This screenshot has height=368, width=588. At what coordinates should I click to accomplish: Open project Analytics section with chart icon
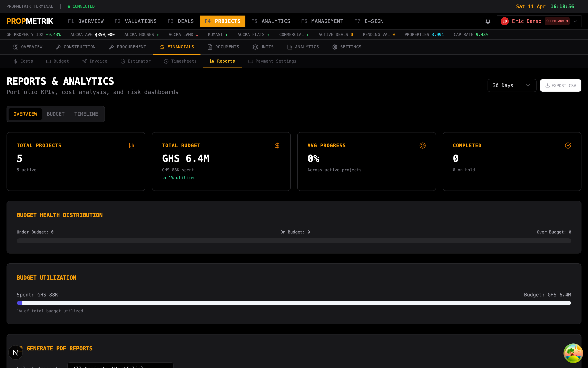[303, 47]
